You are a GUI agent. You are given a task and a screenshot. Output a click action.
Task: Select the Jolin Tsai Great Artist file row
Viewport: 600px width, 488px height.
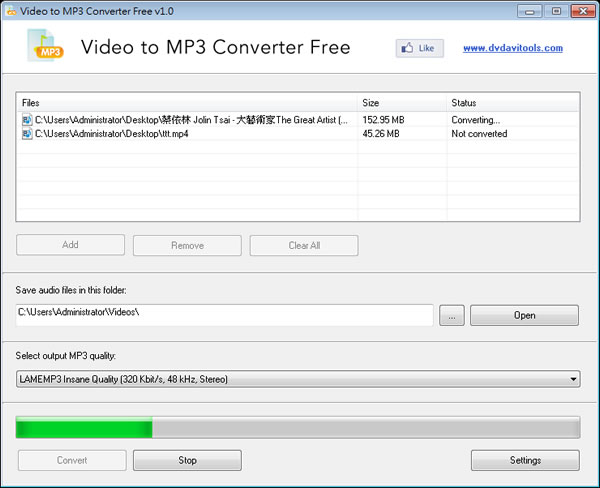(x=298, y=120)
